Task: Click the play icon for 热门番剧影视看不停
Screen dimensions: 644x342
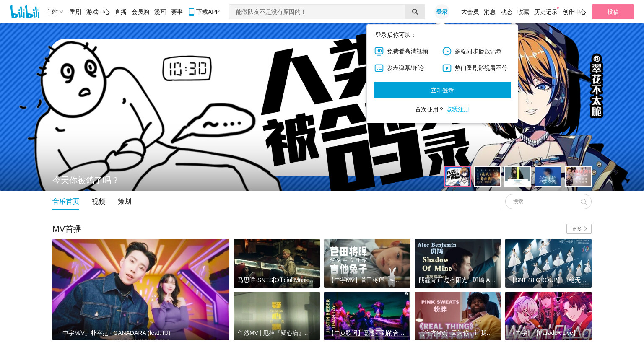Action: pyautogui.click(x=447, y=68)
